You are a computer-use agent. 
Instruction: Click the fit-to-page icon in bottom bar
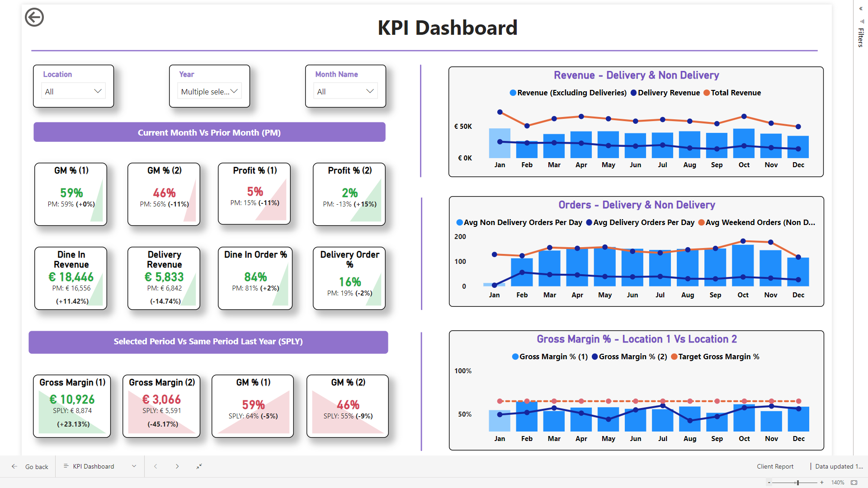click(x=199, y=466)
